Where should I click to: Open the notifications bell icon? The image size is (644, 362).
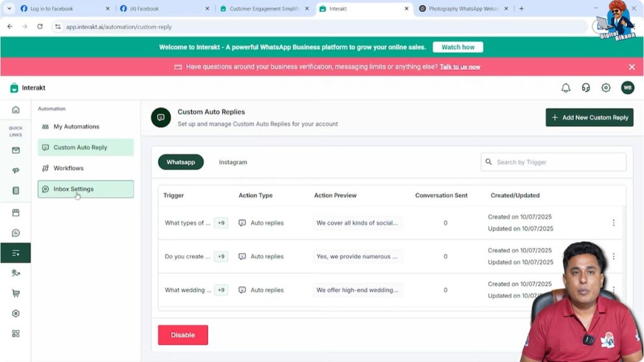(565, 88)
